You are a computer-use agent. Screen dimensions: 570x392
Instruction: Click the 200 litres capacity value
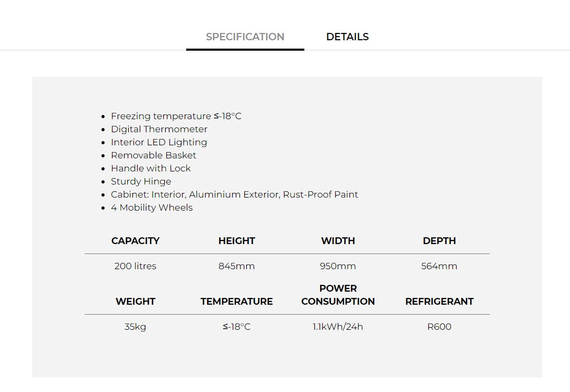coord(135,266)
